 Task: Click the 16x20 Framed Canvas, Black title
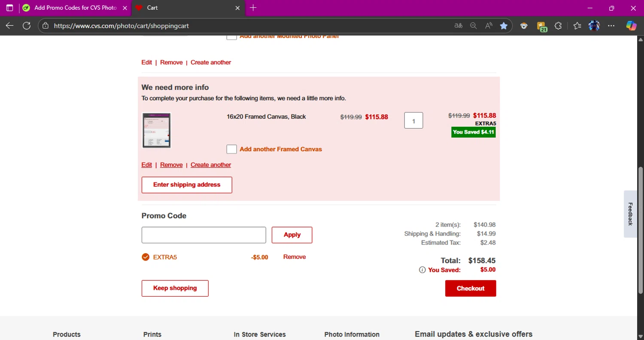click(x=266, y=116)
